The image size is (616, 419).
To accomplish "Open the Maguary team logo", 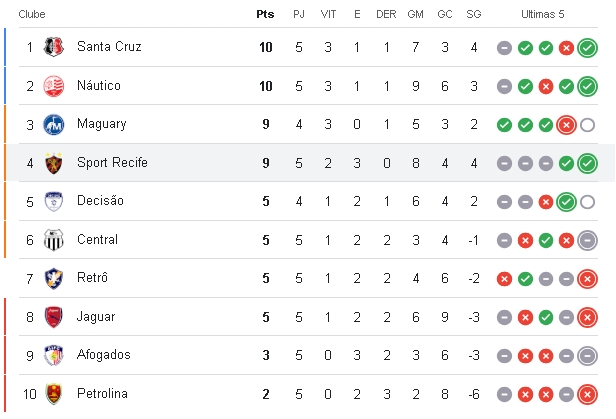I will 54,124.
